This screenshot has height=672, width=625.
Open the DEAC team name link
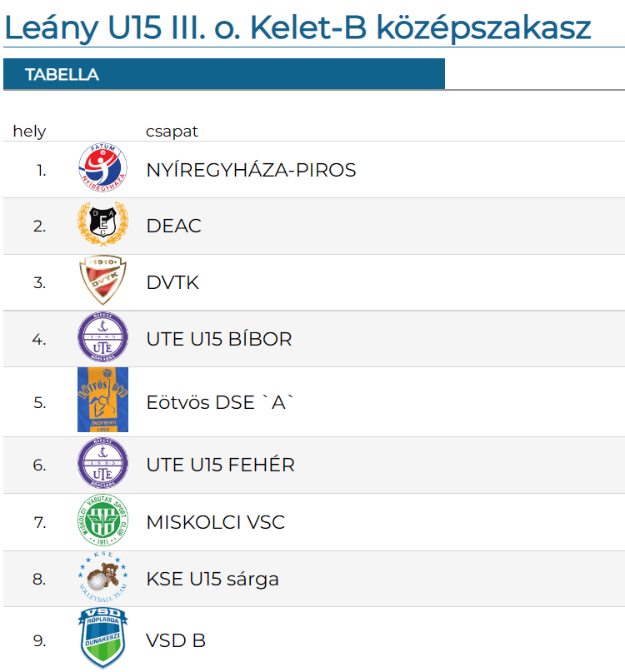click(173, 226)
